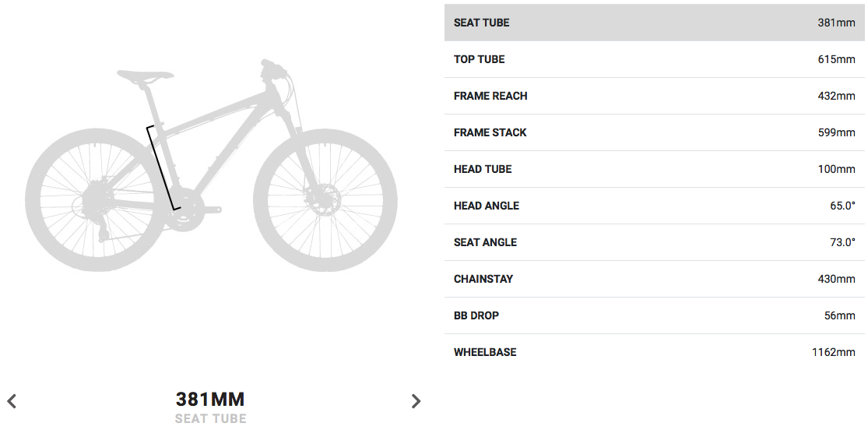
Task: Click the black seat tube bracket marker
Action: (163, 168)
